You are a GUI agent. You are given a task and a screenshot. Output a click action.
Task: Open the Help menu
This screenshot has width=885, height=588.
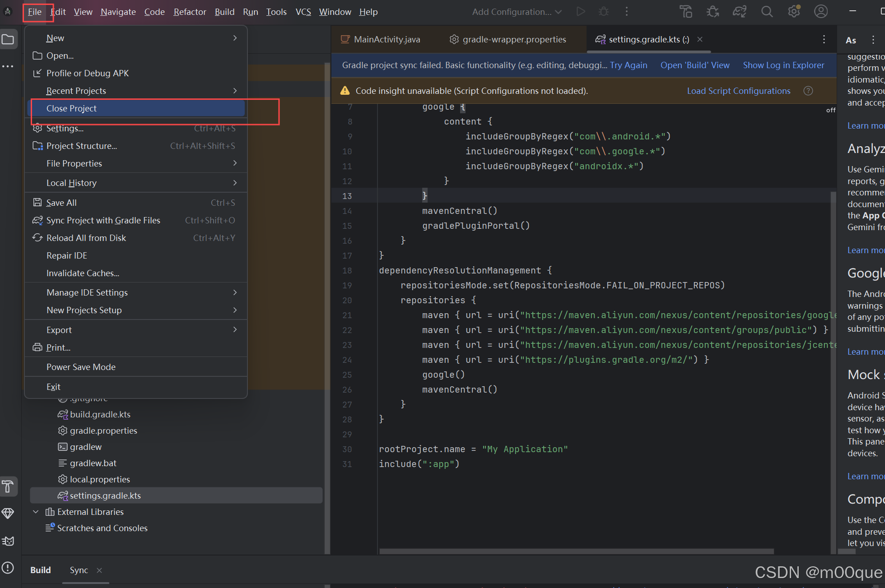pos(368,12)
